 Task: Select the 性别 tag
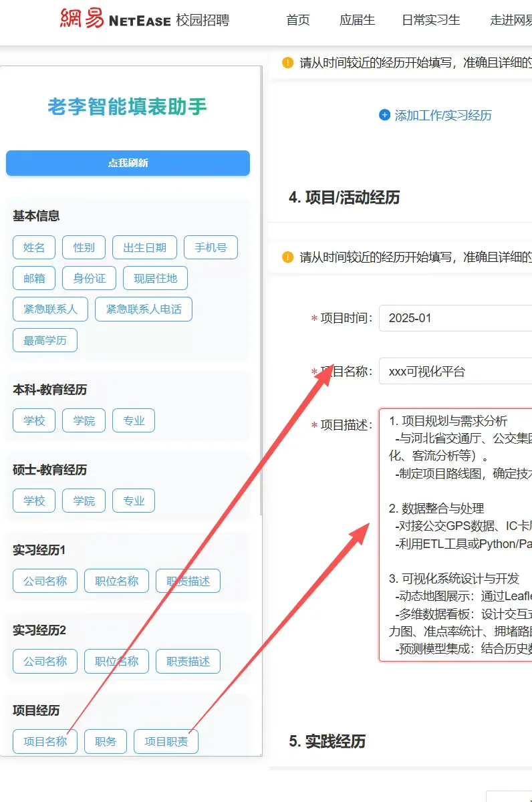point(84,247)
